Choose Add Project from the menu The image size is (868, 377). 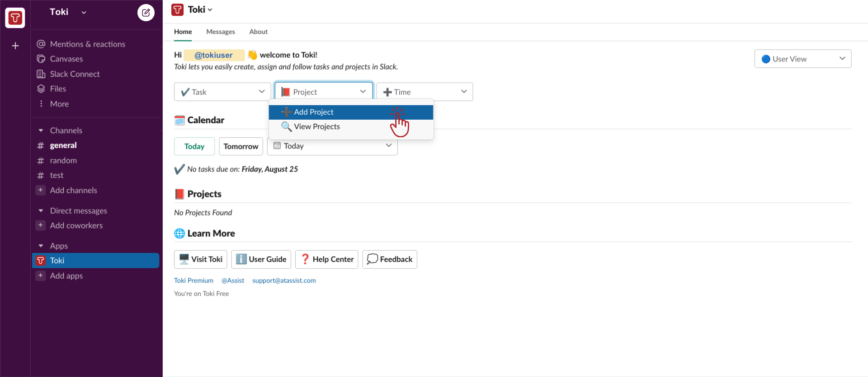[351, 112]
